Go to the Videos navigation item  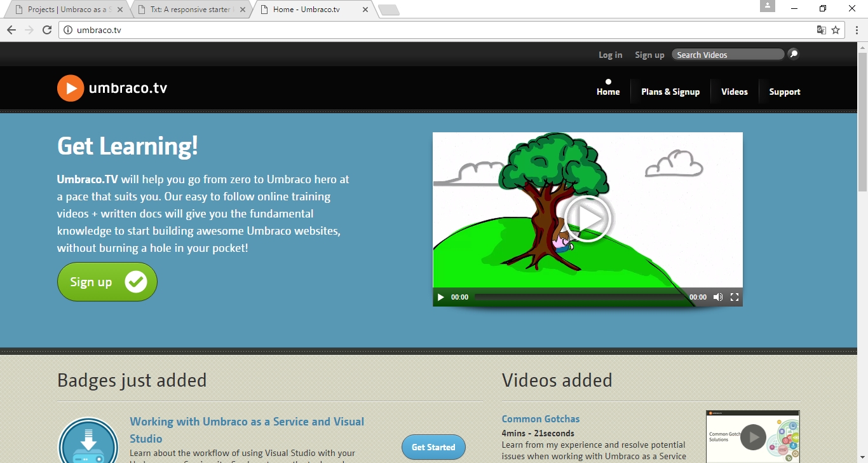[x=734, y=92]
